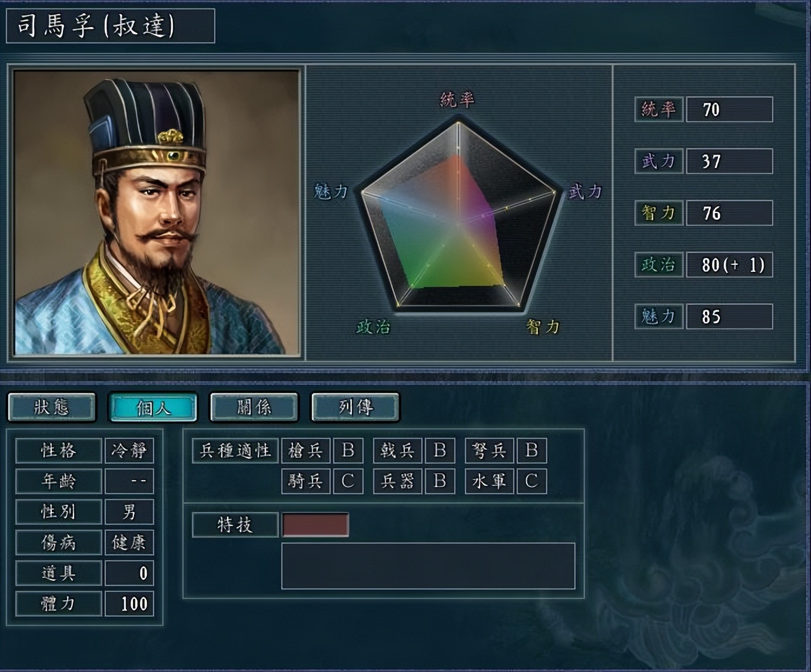Viewport: 811px width, 672px height.
Task: Click the 特技 label
Action: pyautogui.click(x=235, y=525)
